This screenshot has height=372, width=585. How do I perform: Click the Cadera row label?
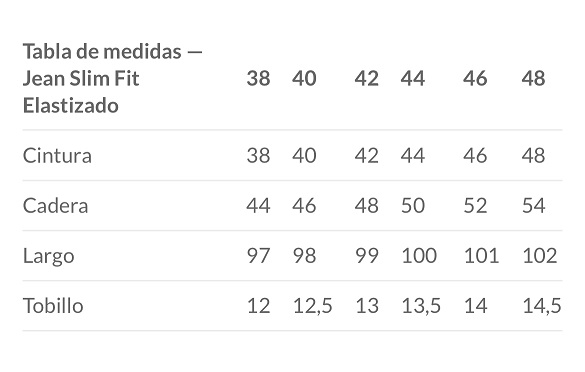(56, 206)
